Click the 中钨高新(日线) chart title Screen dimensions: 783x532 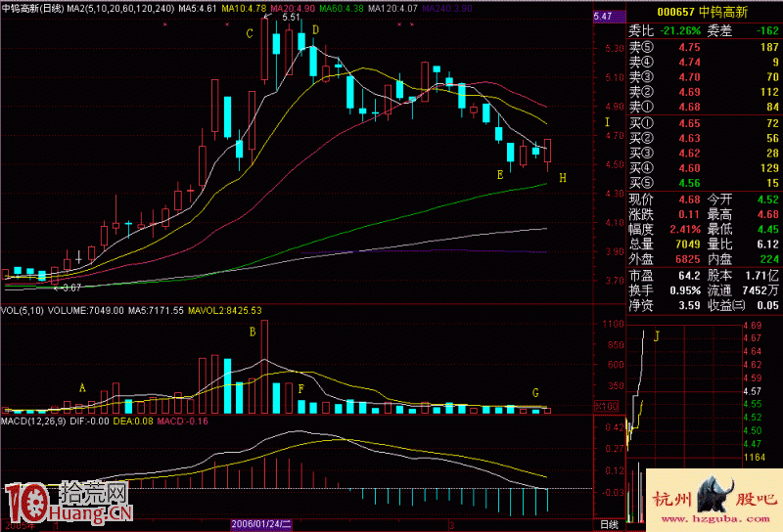point(32,9)
